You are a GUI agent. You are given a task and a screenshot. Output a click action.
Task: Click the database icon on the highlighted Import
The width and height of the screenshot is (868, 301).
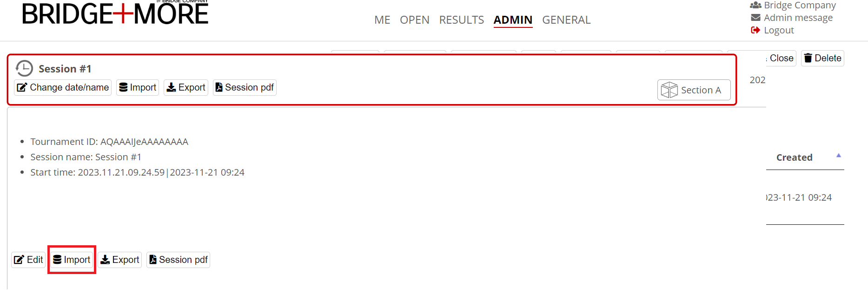(x=58, y=260)
